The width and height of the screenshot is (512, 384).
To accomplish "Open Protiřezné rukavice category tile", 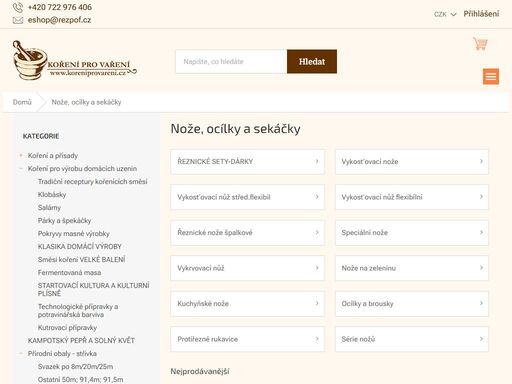I will 247,339.
